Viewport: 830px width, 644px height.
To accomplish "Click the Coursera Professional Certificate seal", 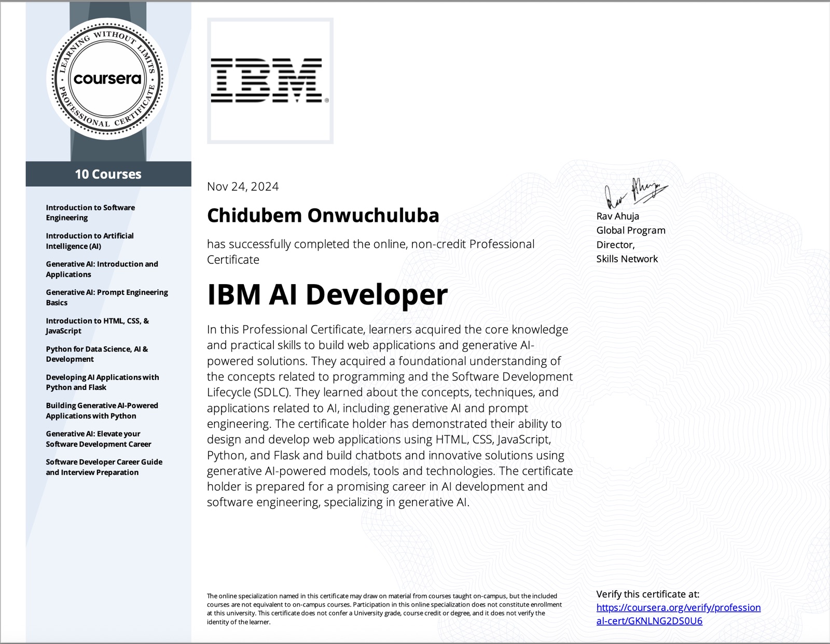I will tap(107, 79).
